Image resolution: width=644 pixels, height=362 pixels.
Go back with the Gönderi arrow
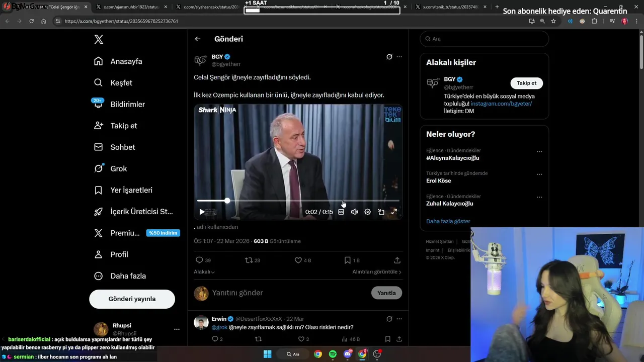point(198,39)
